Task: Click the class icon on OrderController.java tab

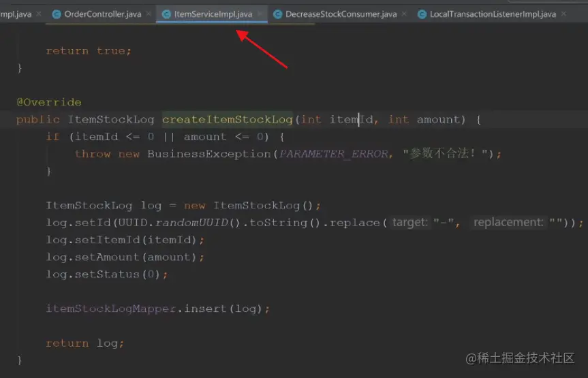Action: [x=57, y=14]
